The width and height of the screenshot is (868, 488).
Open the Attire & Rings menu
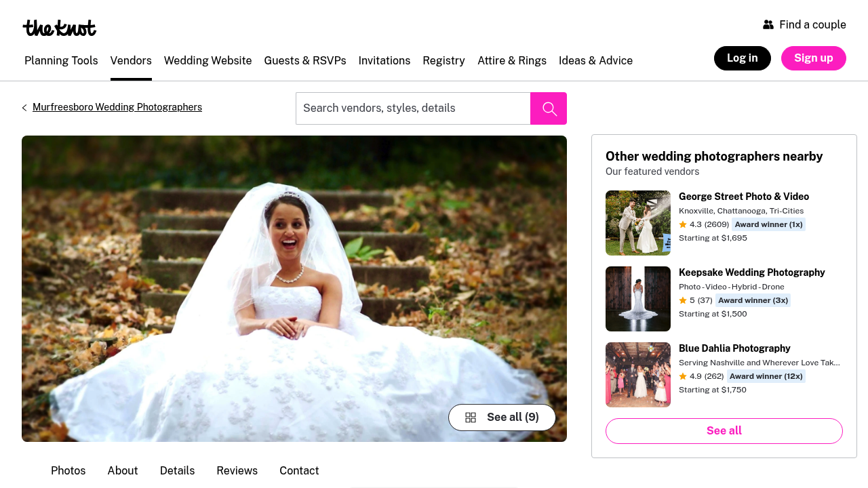coord(512,61)
